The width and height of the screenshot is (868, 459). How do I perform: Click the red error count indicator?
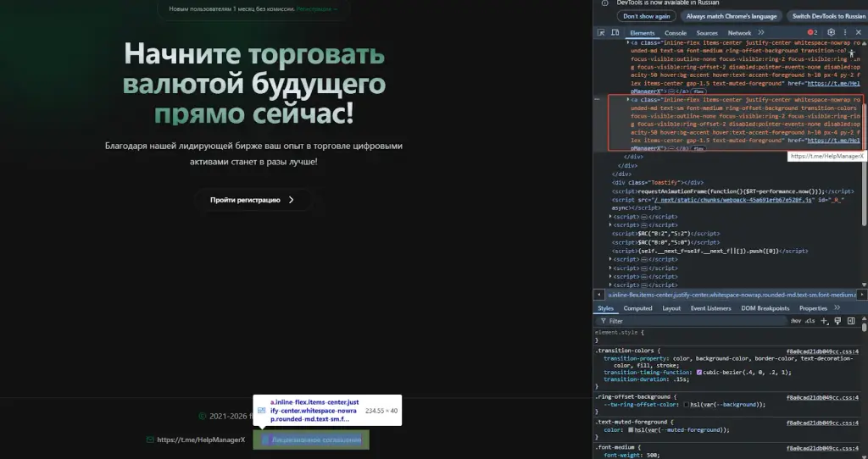[x=812, y=33]
